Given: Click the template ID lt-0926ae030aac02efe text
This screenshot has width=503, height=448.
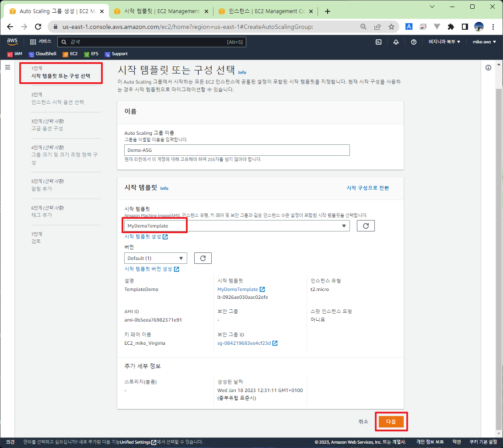Looking at the screenshot, I should [x=242, y=297].
